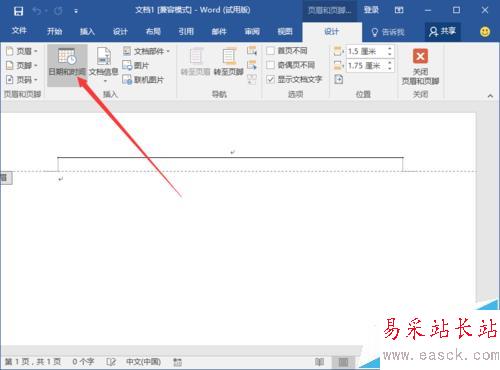
Task: Switch to the 布局 tab
Action: pyautogui.click(x=153, y=32)
